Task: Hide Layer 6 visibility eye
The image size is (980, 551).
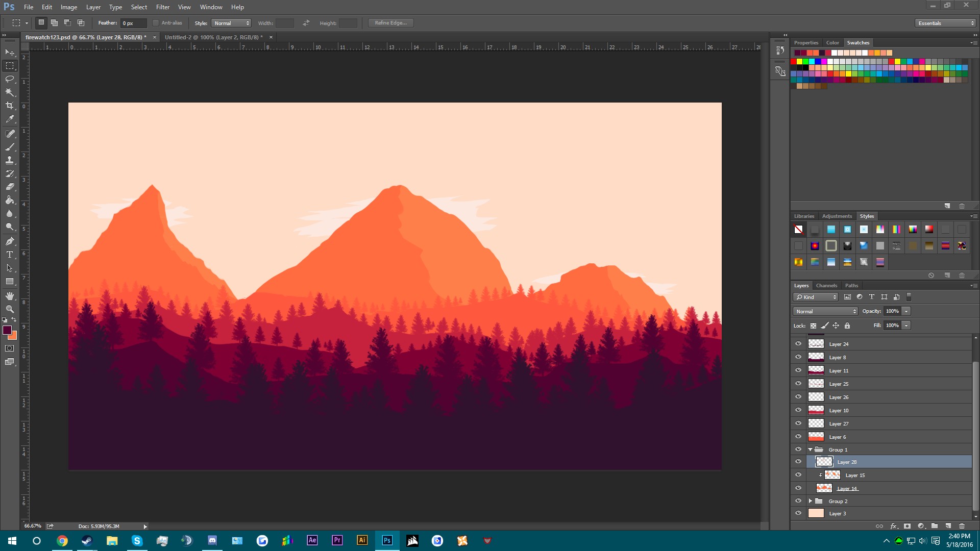Action: coord(798,437)
